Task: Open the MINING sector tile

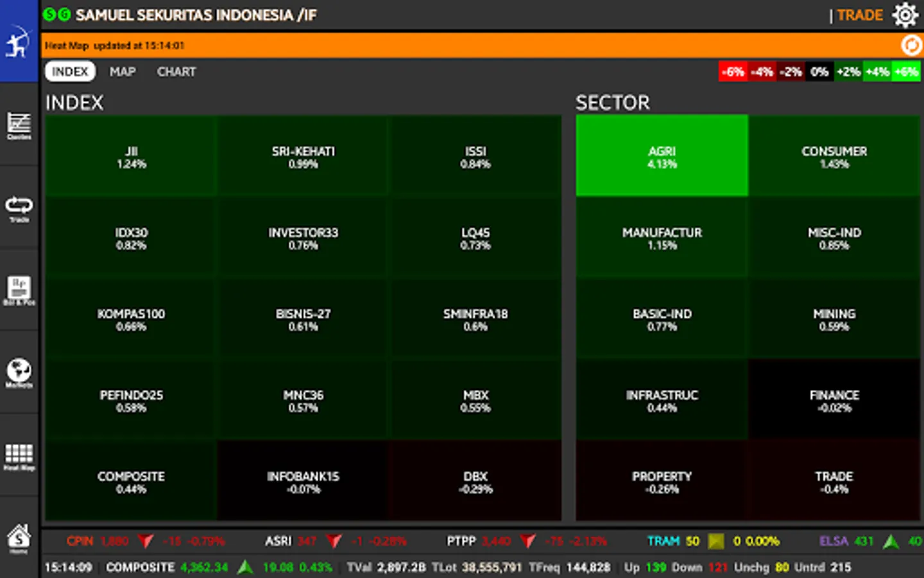Action: (834, 318)
